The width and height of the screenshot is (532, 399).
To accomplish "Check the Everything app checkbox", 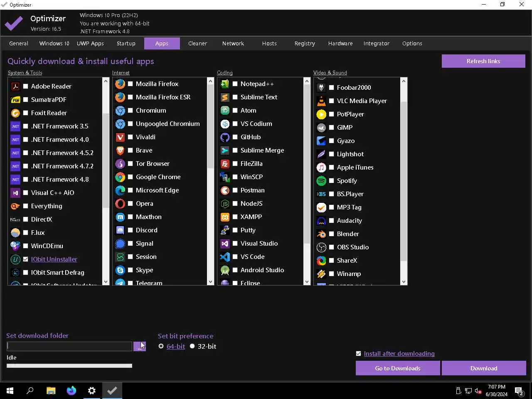I will pyautogui.click(x=26, y=206).
